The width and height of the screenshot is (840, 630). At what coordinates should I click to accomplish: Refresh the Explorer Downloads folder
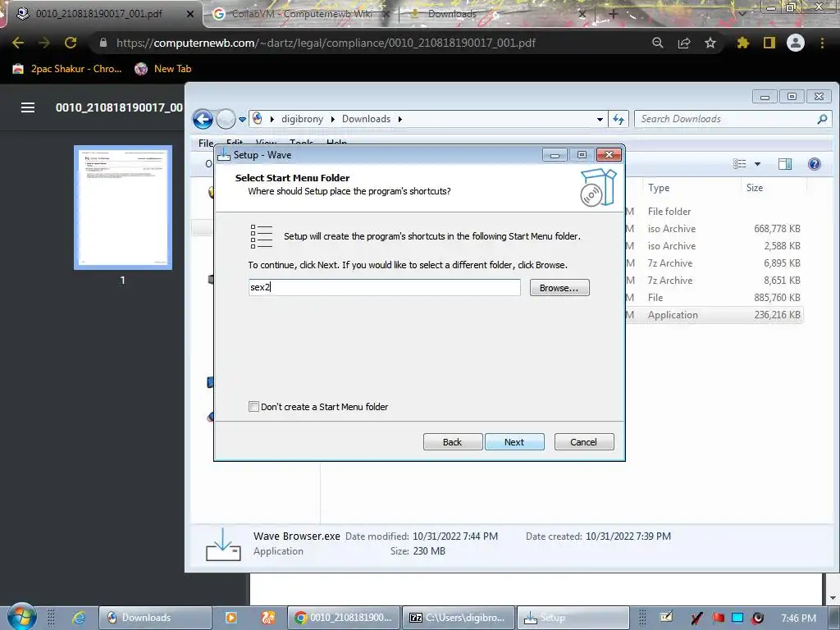coord(619,120)
